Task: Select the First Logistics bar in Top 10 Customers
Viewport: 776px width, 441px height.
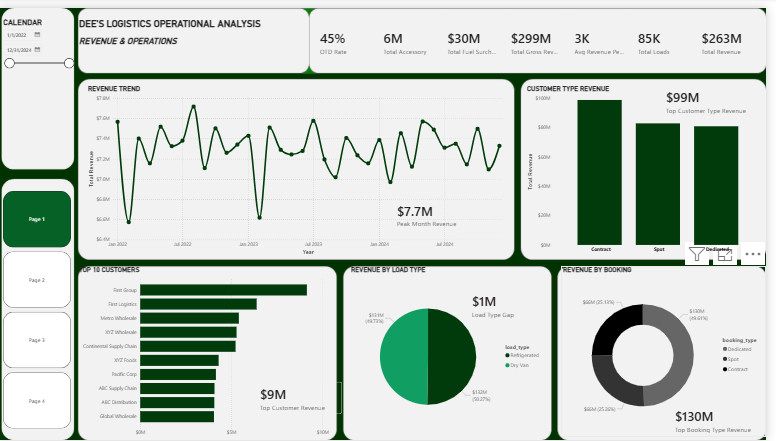Action: point(198,304)
